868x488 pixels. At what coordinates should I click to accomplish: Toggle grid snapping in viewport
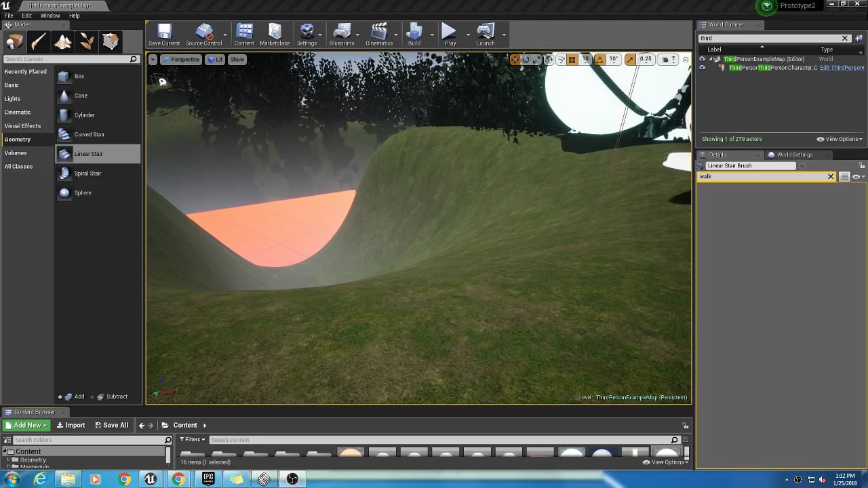click(572, 60)
